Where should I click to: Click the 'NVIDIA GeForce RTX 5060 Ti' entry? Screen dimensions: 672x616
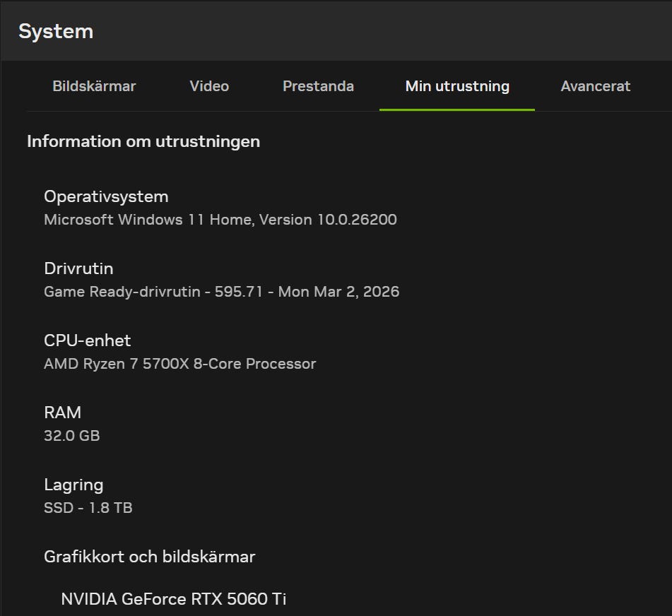(x=174, y=599)
